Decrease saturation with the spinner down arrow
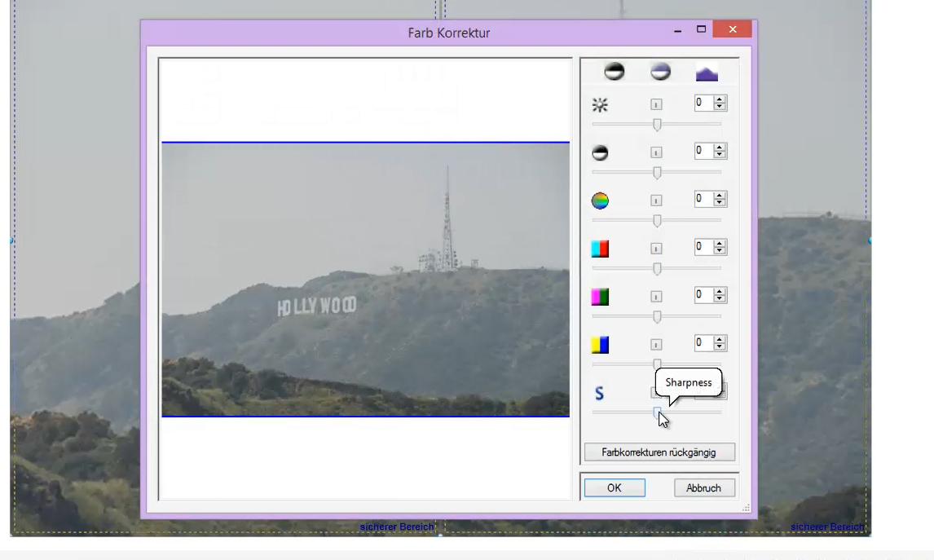This screenshot has height=560, width=934. pyautogui.click(x=720, y=202)
